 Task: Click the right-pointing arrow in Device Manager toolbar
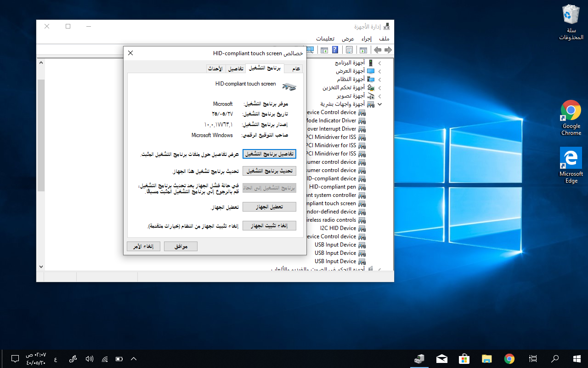388,50
